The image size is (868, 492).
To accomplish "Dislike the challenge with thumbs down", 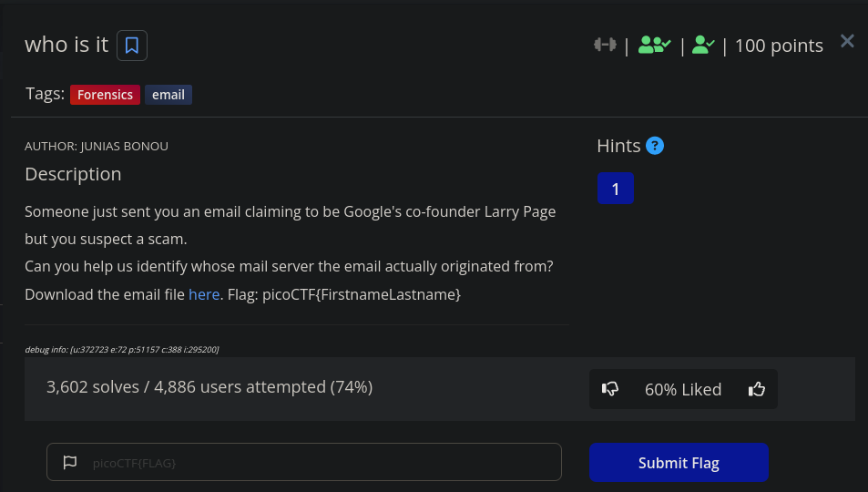I will [x=610, y=389].
